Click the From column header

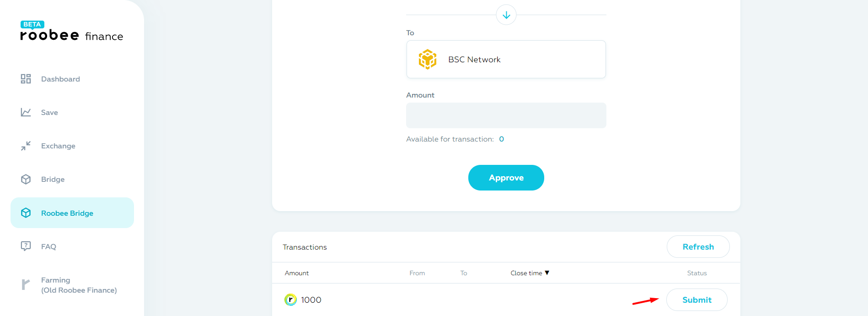point(417,273)
